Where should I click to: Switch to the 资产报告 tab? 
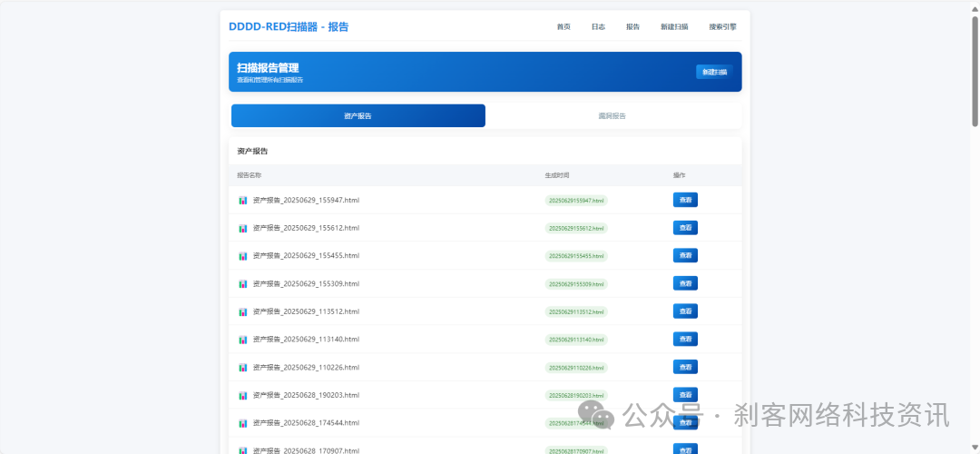coord(358,115)
